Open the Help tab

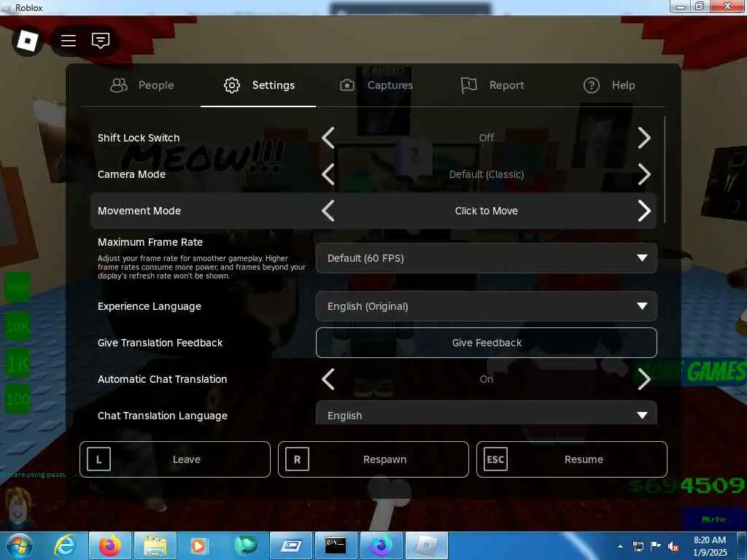pos(609,85)
